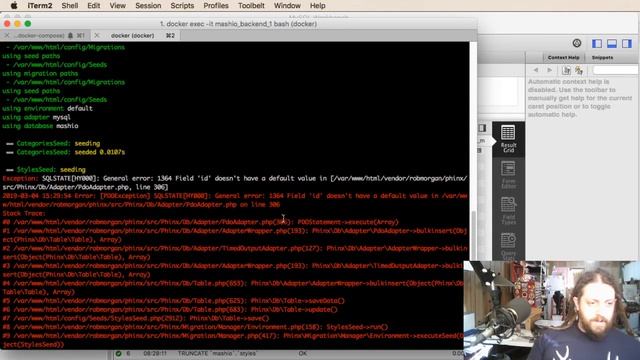Toggle the left sidebar panel in Workbench
640x360 pixels.
(x=597, y=43)
